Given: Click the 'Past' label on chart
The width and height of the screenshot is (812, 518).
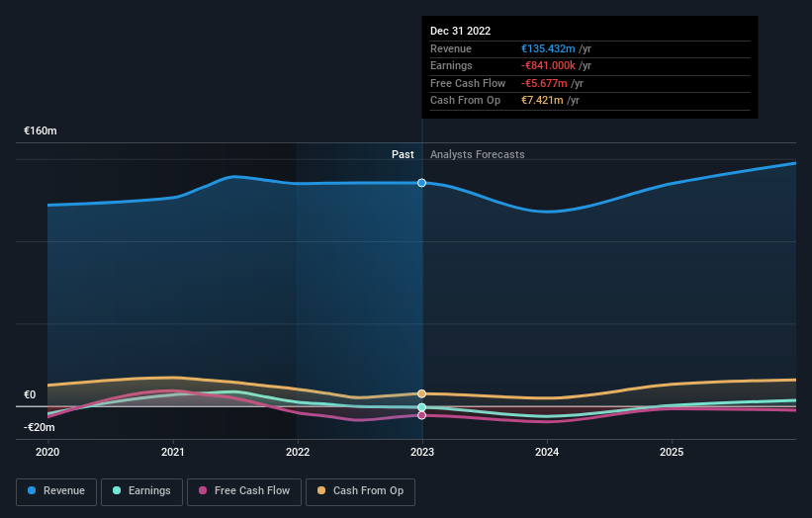Looking at the screenshot, I should click(x=403, y=155).
